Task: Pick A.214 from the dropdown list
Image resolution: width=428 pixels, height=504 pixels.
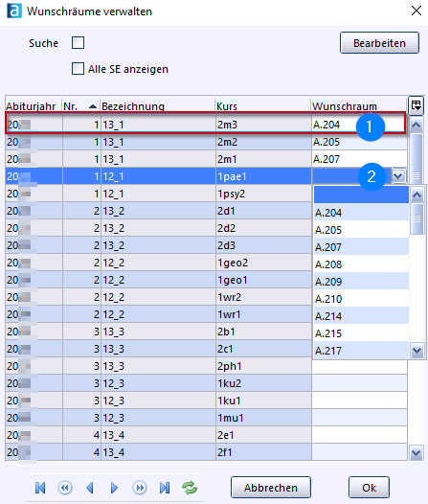Action: pyautogui.click(x=361, y=316)
